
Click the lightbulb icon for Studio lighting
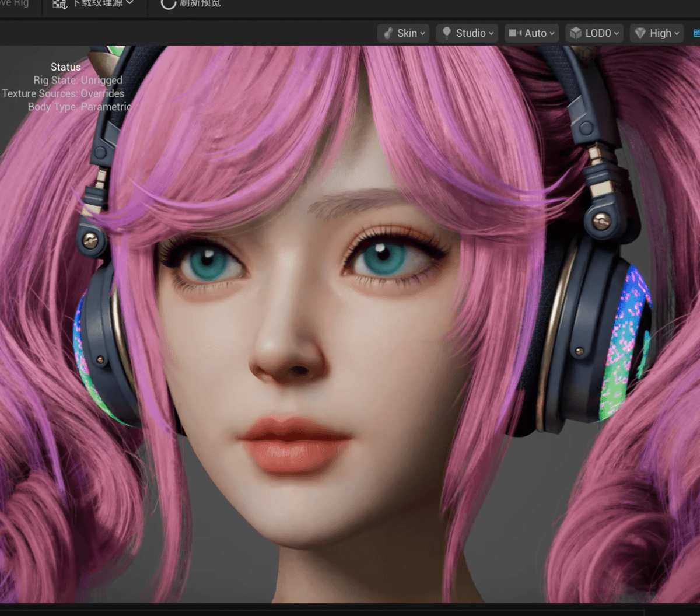click(x=447, y=33)
